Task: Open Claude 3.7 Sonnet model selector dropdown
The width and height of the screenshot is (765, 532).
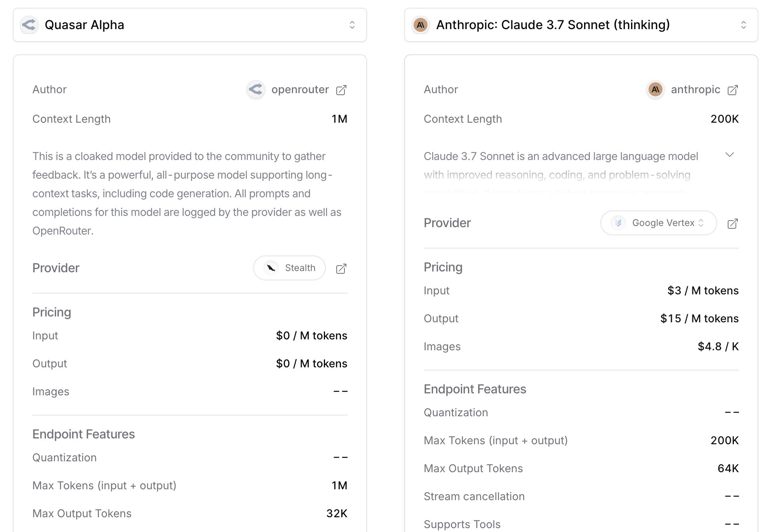Action: (x=581, y=25)
